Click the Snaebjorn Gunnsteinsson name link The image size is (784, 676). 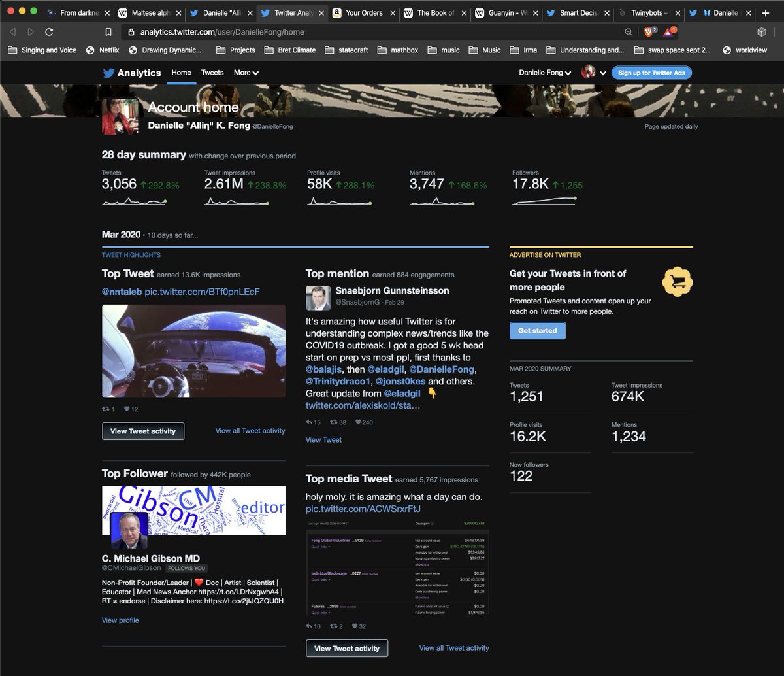(x=392, y=290)
